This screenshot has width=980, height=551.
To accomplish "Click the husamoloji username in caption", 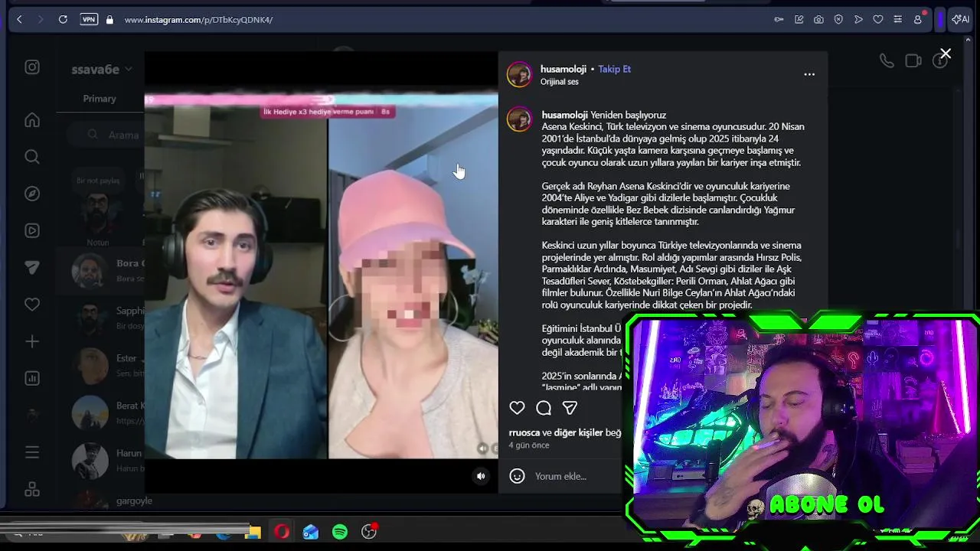I will point(564,115).
